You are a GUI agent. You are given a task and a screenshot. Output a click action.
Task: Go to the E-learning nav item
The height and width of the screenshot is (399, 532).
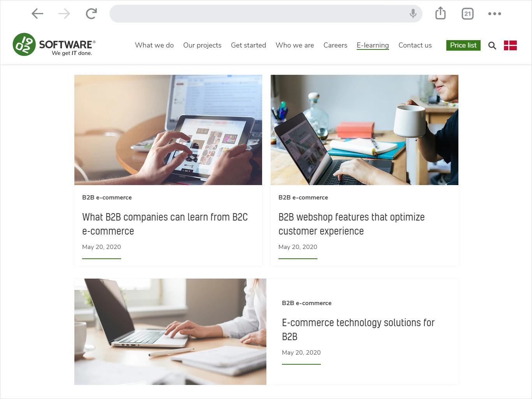(x=373, y=45)
